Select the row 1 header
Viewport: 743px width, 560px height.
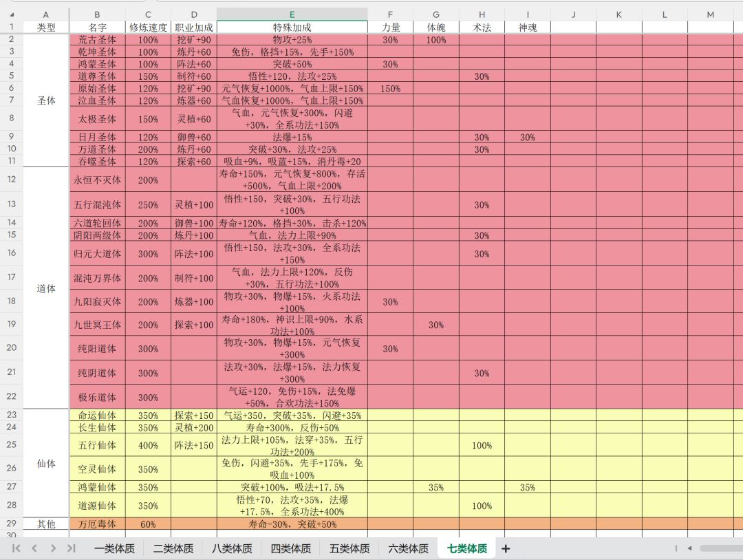tap(12, 27)
